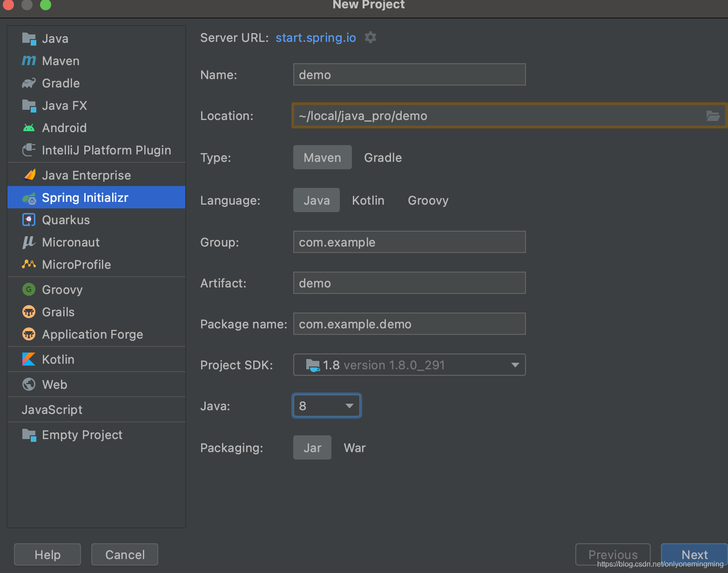
Task: Focus the Name input field
Action: click(x=410, y=74)
